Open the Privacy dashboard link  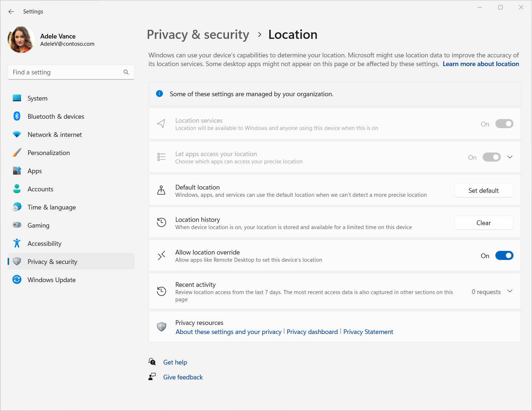(312, 332)
